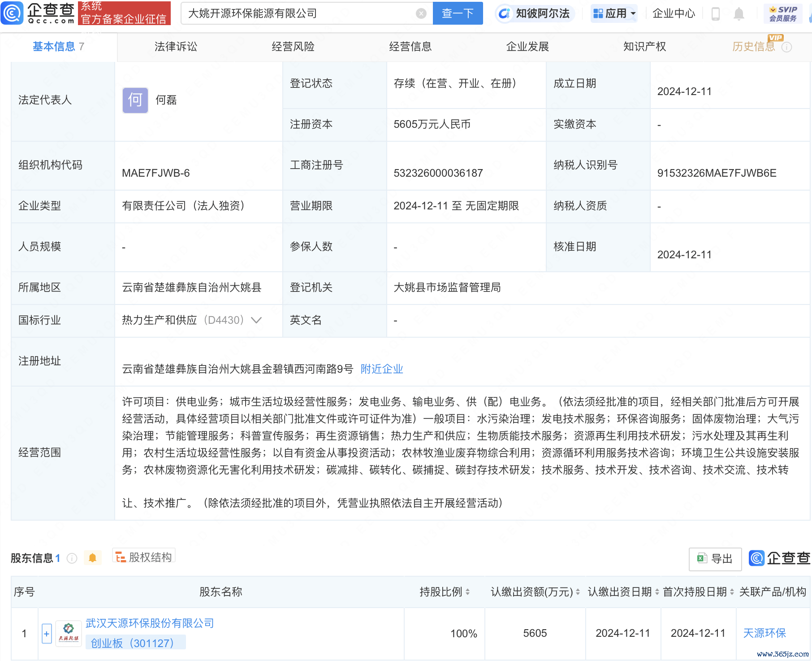Select registration number 532326000036187
Screen dimensions: 812x661
[438, 173]
